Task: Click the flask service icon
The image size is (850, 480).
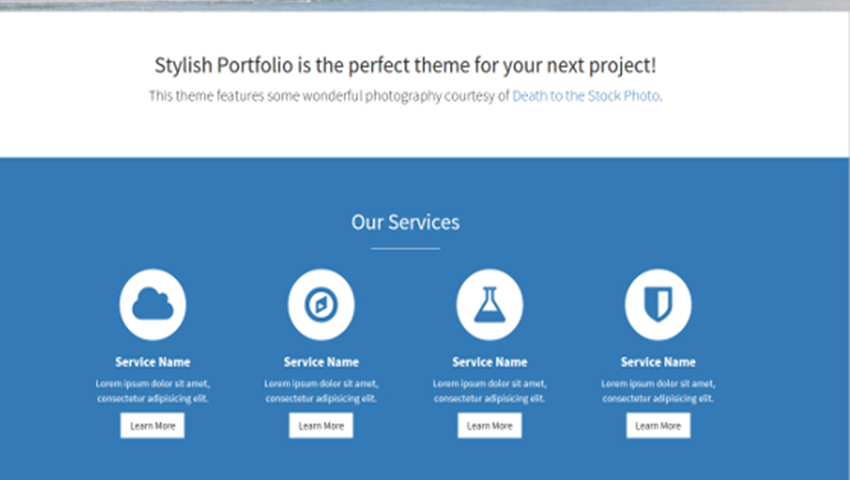Action: tap(490, 305)
